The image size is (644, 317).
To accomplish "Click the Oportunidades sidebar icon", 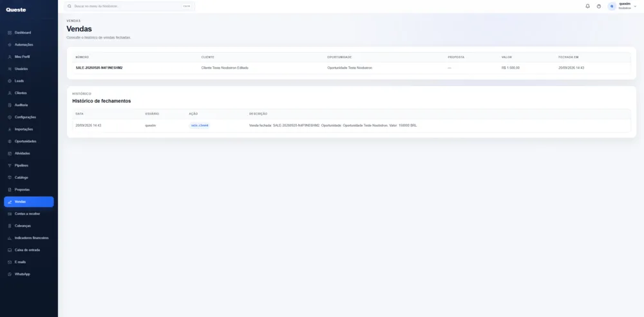I will click(10, 141).
